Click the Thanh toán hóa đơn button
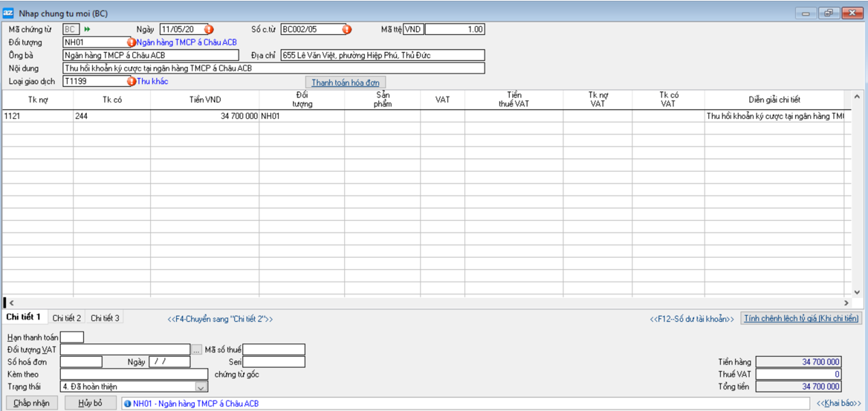The height and width of the screenshot is (411, 868). [346, 82]
